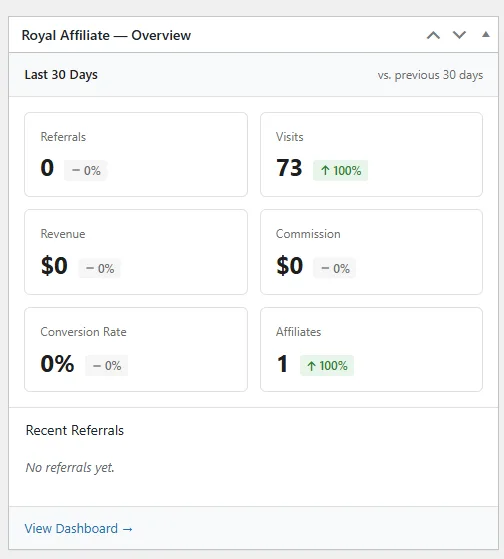Select the Visits stat card
The width and height of the screenshot is (504, 559).
pos(371,154)
